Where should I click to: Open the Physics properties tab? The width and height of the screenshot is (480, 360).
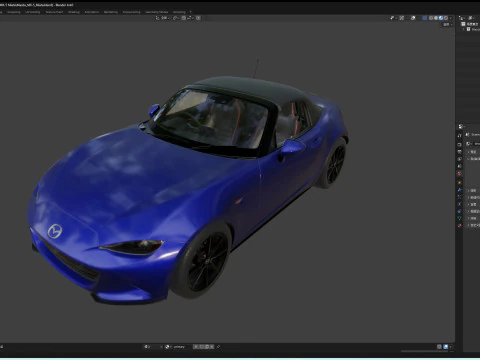(459, 204)
